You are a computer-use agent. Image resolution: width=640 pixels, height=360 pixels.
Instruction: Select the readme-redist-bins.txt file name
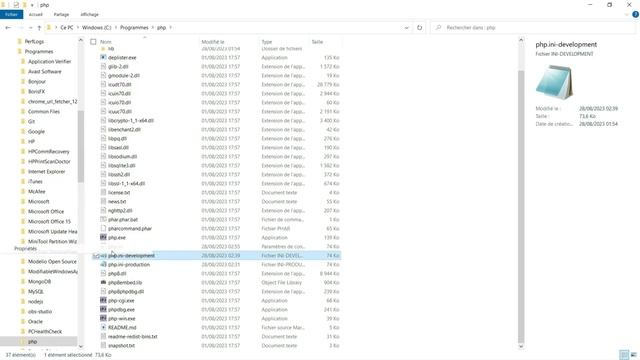pos(133,336)
